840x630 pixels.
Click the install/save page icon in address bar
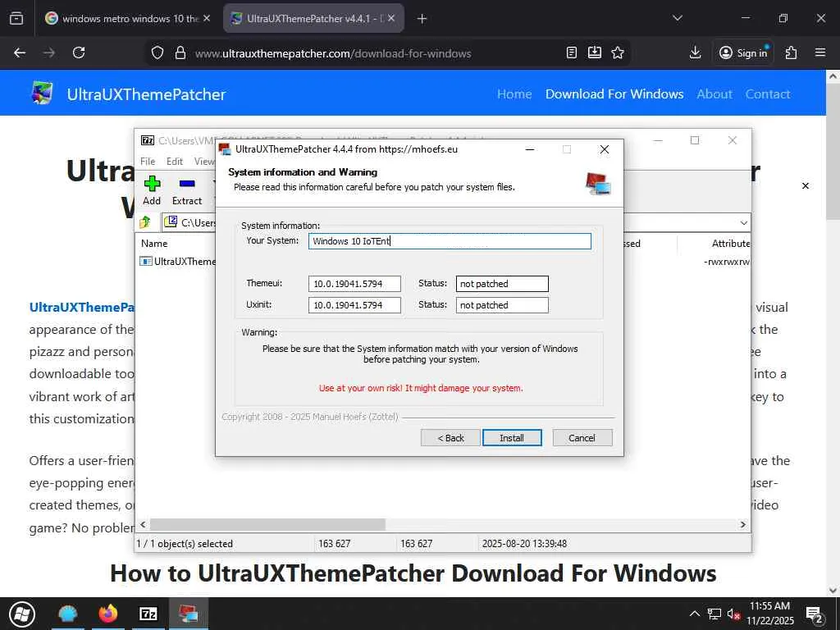click(x=595, y=52)
